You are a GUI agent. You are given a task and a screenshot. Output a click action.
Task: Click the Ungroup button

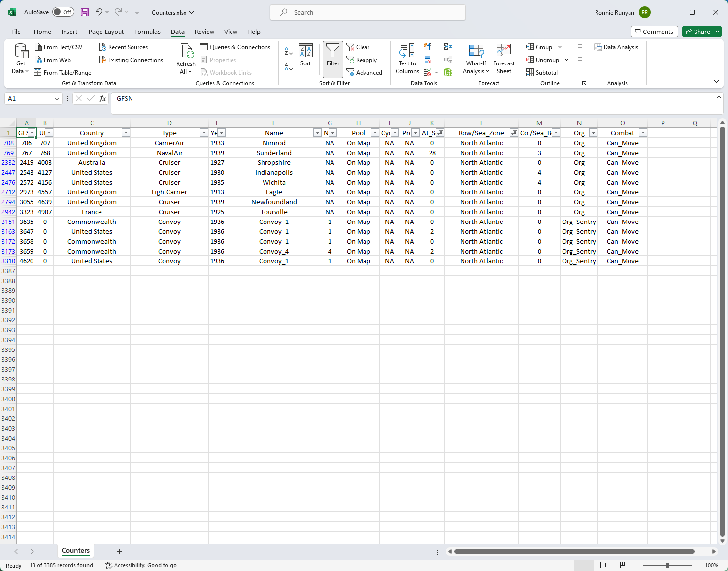tap(543, 60)
